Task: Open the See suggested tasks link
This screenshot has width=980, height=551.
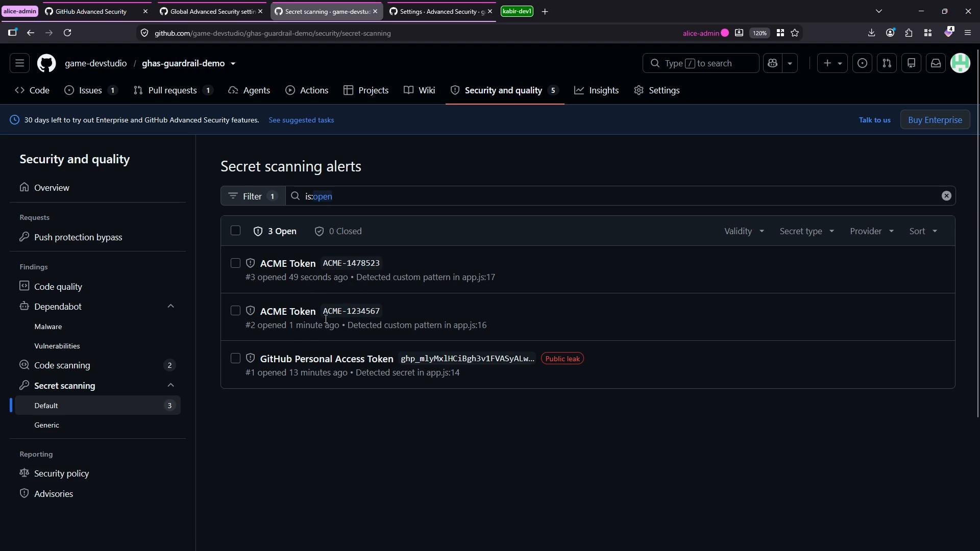Action: [x=301, y=120]
